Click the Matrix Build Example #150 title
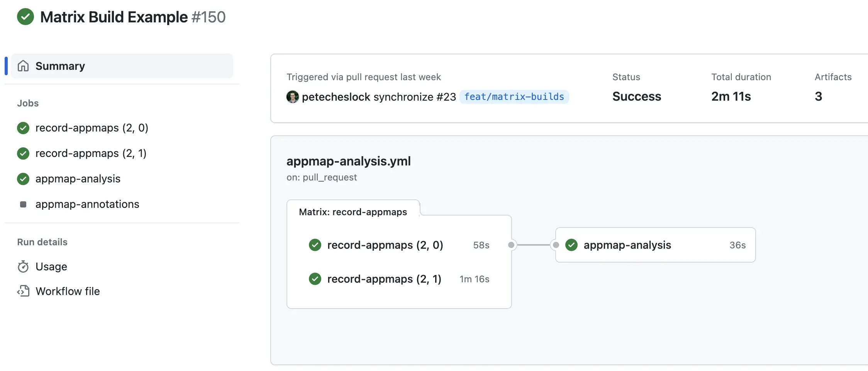This screenshot has width=868, height=371. pyautogui.click(x=133, y=17)
